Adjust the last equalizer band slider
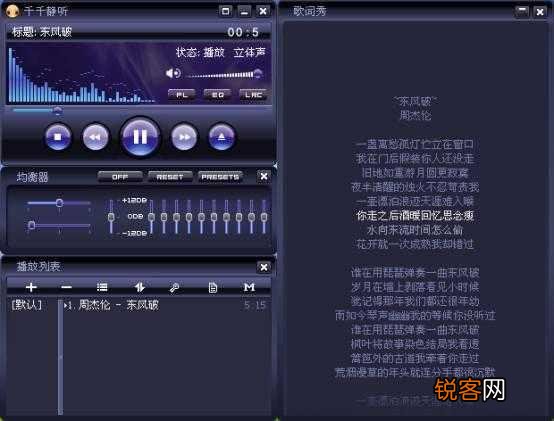 [x=264, y=217]
